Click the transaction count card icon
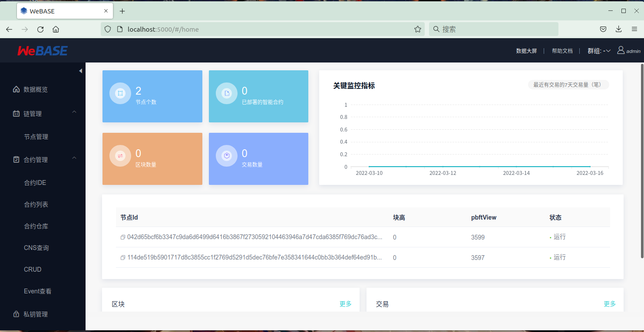 point(227,156)
